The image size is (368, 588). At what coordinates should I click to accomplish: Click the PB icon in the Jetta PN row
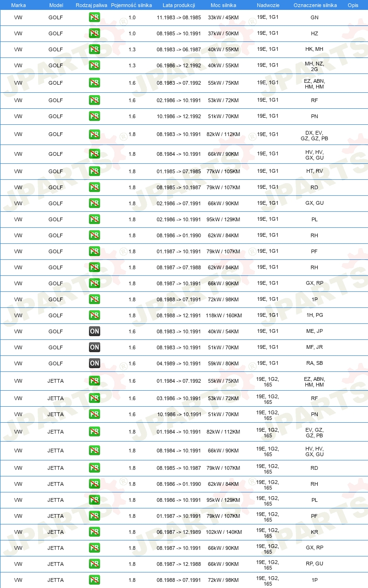(x=95, y=414)
